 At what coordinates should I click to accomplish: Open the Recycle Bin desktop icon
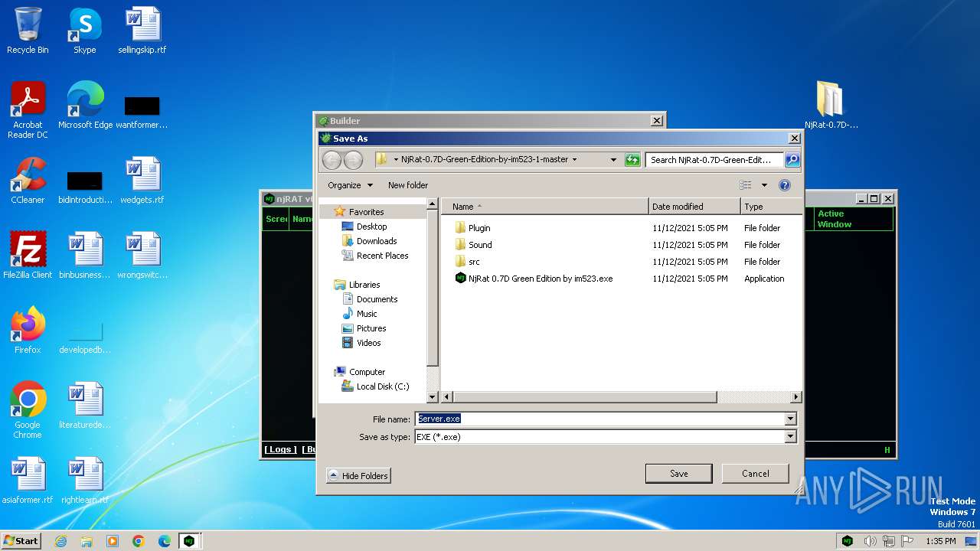28,31
